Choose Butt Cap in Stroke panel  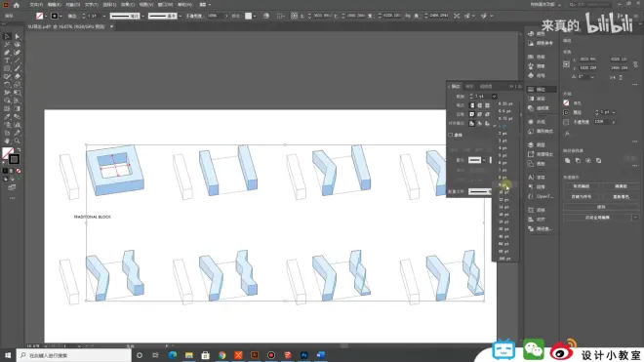[x=472, y=105]
